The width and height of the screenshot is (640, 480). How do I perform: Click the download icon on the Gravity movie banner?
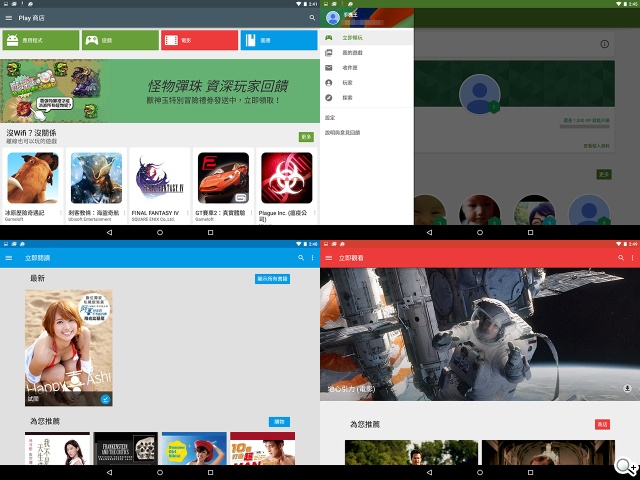tap(627, 387)
